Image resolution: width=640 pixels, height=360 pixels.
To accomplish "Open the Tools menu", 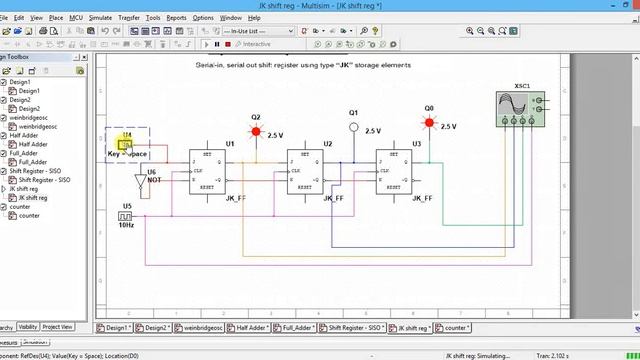I will coord(153,18).
